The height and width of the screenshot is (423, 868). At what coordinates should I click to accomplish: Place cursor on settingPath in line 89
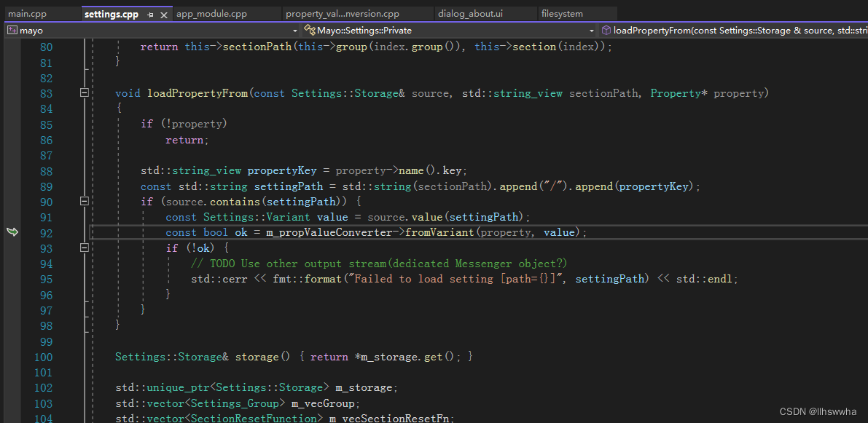click(289, 186)
